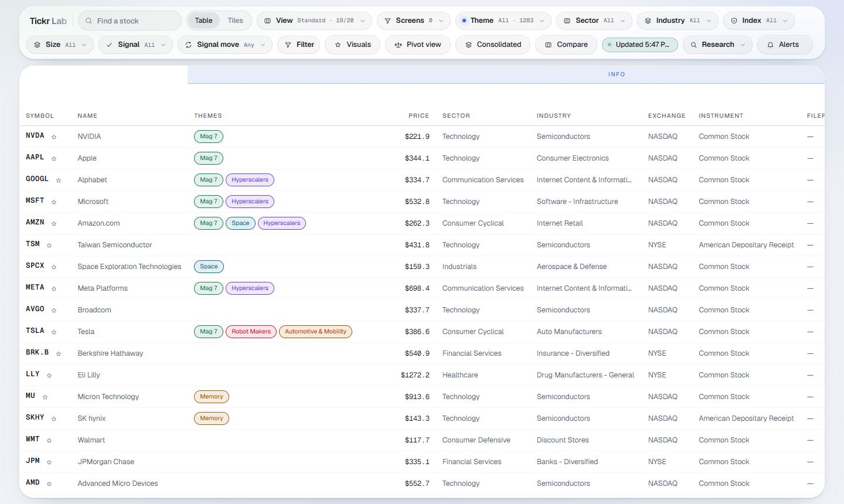Viewport: 844px width, 504px height.
Task: Click the Updated 5:47 status pill
Action: 640,45
